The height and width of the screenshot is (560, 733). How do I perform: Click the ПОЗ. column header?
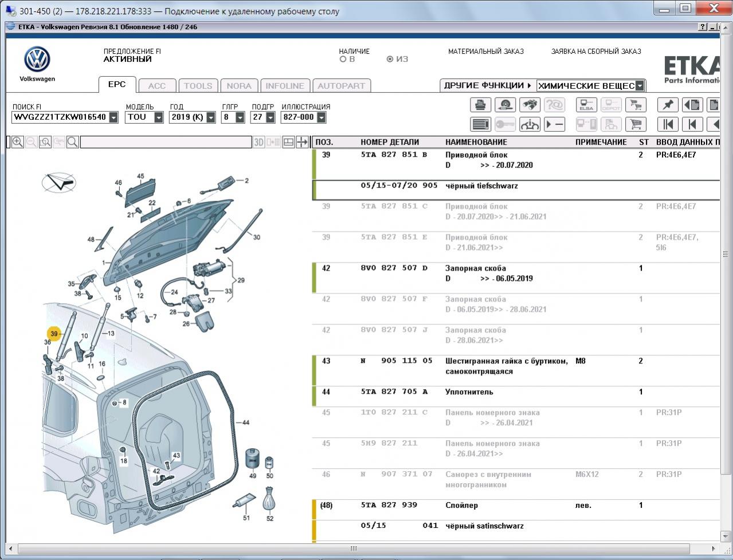click(324, 142)
